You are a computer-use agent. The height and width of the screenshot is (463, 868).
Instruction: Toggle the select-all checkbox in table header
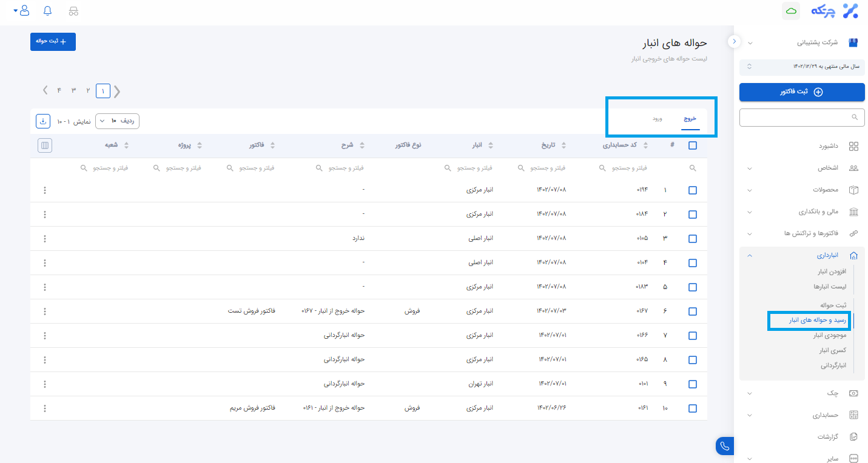tap(693, 145)
